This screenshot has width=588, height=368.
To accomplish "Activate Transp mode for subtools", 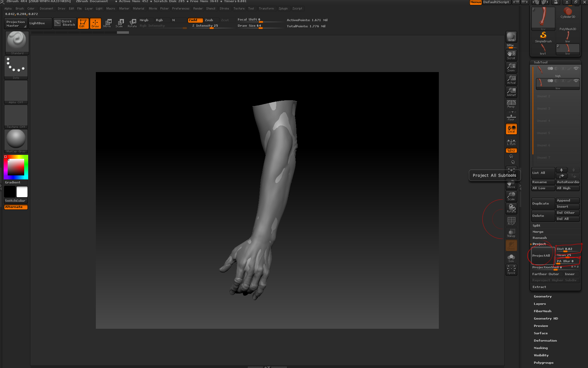I will click(x=511, y=232).
